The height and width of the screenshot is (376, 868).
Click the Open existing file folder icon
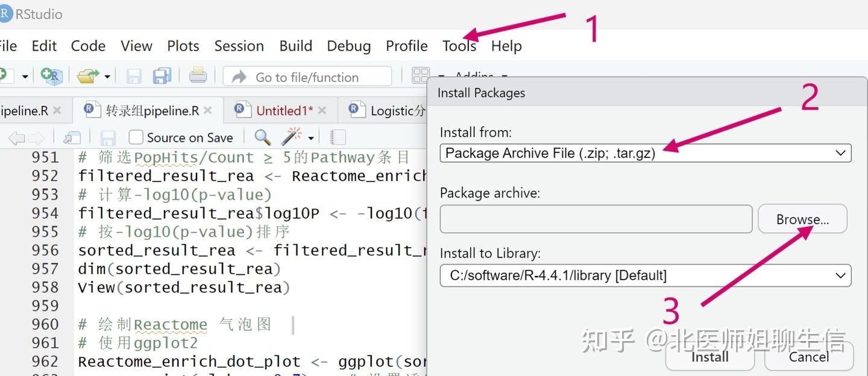pos(88,76)
